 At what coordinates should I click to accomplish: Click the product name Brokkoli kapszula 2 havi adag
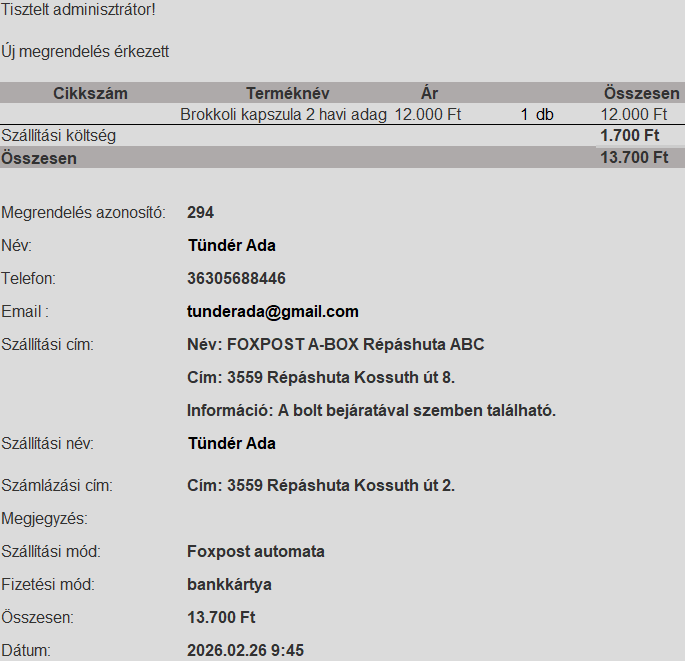(283, 115)
